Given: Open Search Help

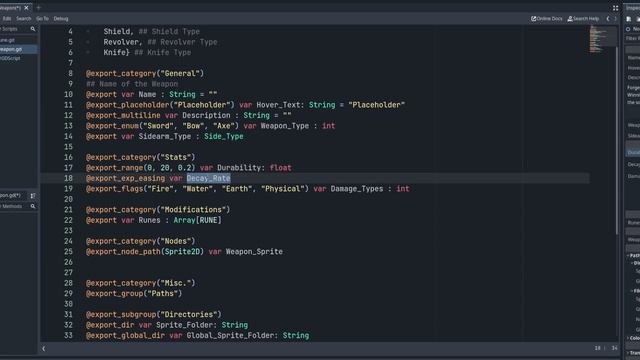Looking at the screenshot, I should (583, 19).
